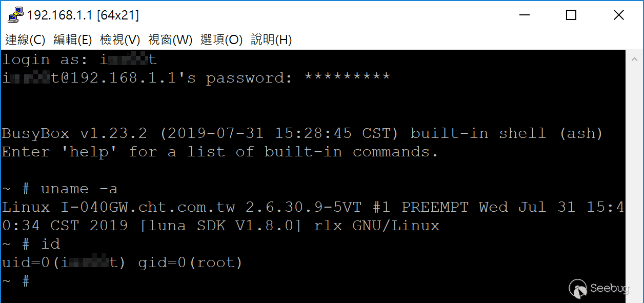644x303 pixels.
Task: Minimize the terminal window
Action: tap(524, 15)
